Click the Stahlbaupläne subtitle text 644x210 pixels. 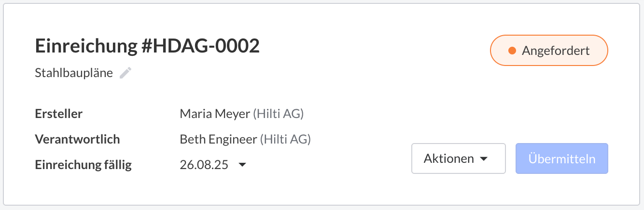74,73
